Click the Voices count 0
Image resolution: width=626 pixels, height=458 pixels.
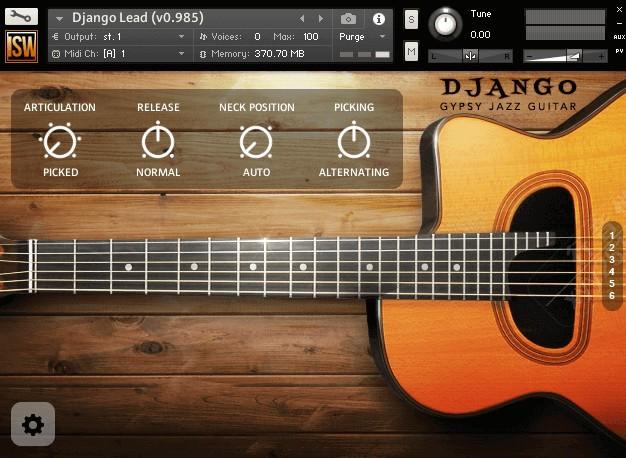point(258,37)
